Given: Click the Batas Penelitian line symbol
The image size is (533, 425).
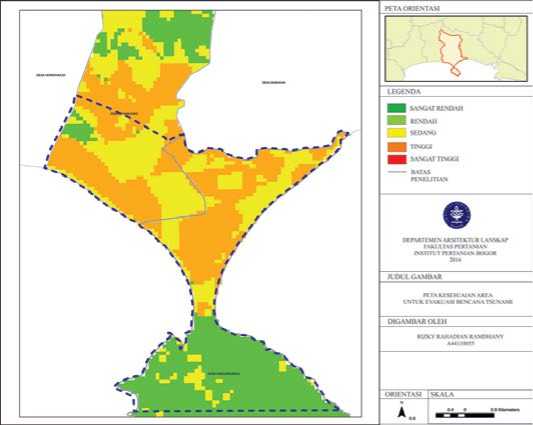Looking at the screenshot, I should (x=397, y=172).
